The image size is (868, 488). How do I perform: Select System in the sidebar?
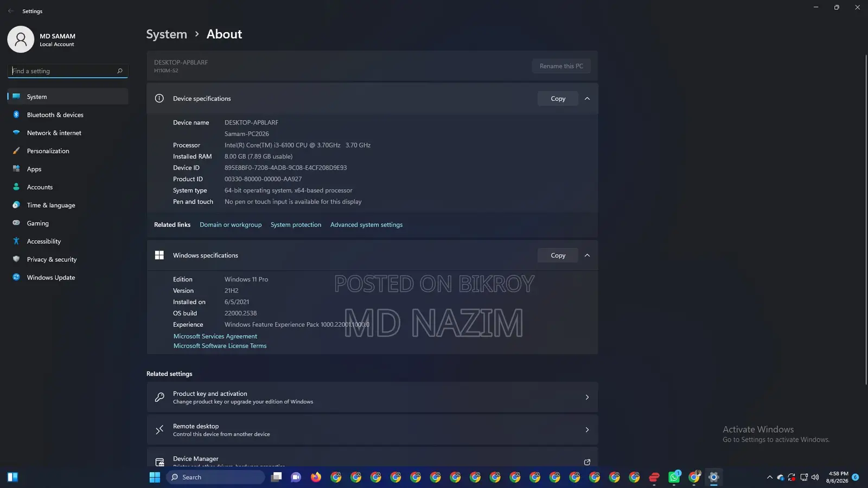coord(68,97)
